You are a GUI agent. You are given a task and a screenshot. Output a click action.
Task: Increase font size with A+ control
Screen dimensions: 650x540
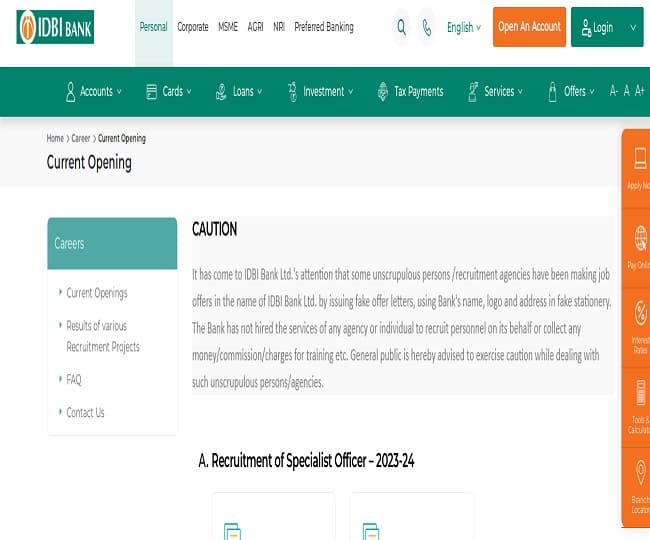[x=640, y=91]
